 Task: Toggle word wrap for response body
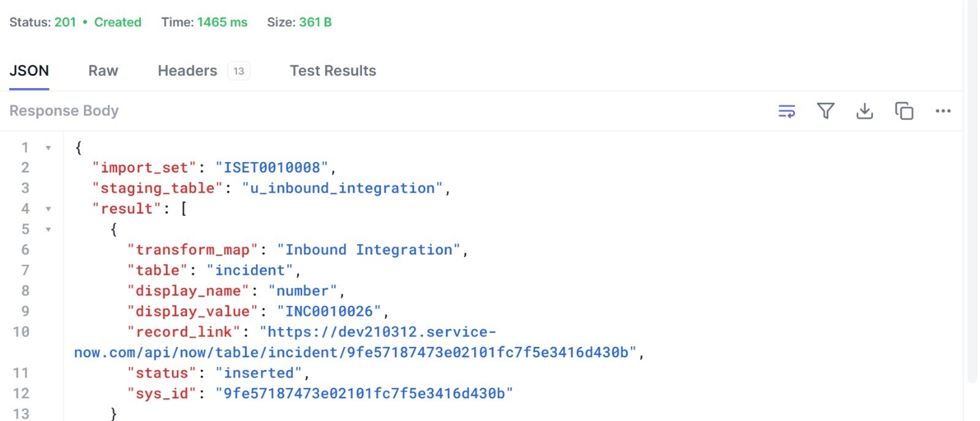786,111
